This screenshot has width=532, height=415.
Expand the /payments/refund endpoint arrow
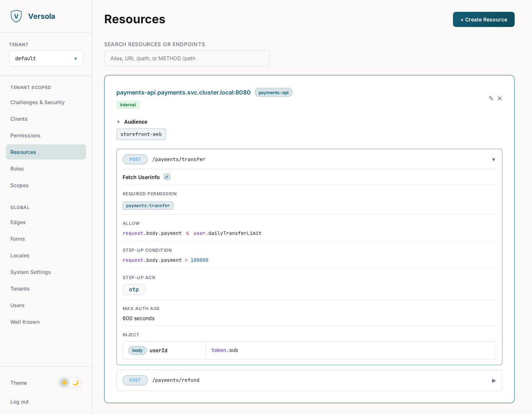pyautogui.click(x=494, y=380)
